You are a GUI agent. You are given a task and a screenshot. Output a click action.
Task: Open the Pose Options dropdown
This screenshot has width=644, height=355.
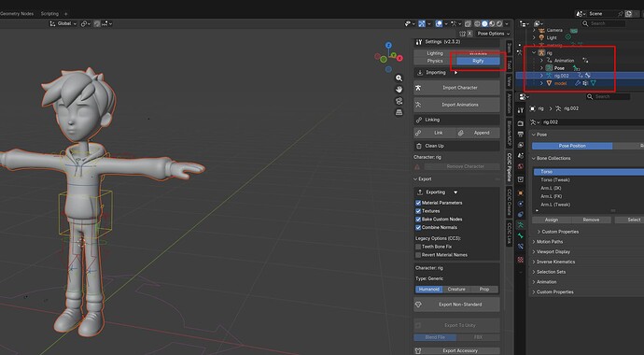point(494,34)
